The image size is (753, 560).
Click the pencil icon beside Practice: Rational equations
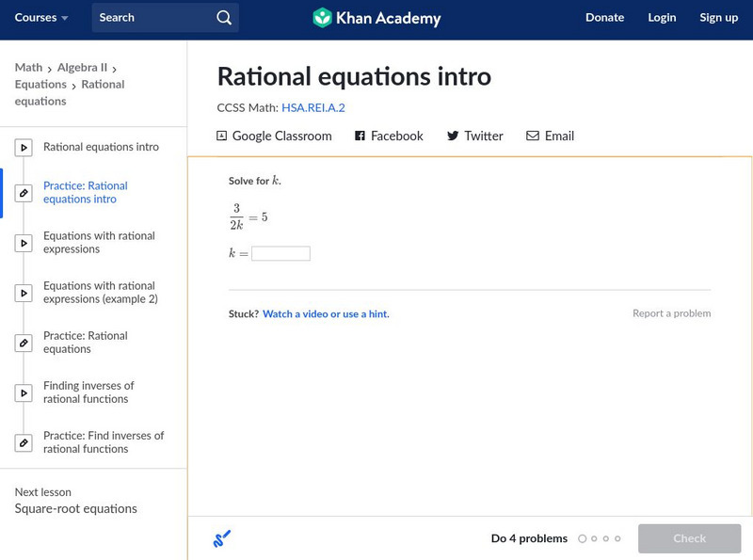(23, 342)
